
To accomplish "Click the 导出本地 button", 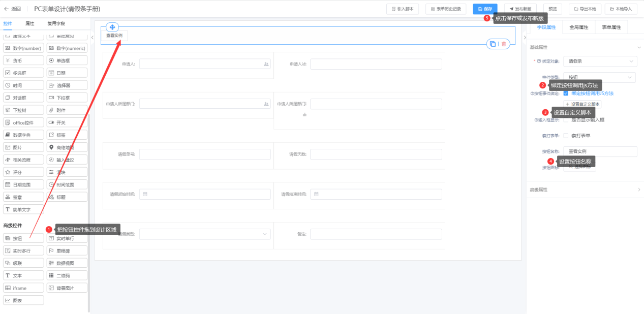I will coord(586,9).
